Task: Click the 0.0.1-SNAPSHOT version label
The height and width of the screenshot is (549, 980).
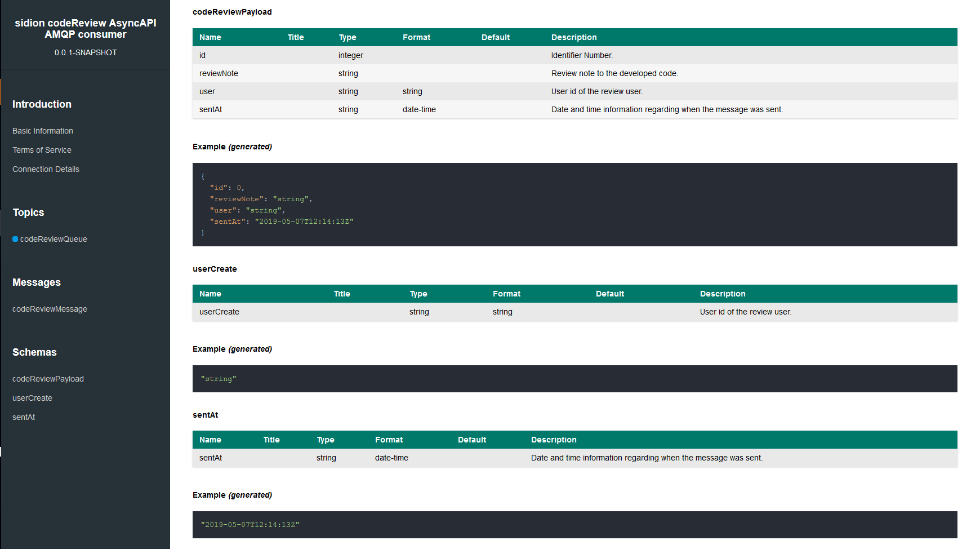Action: click(x=86, y=52)
